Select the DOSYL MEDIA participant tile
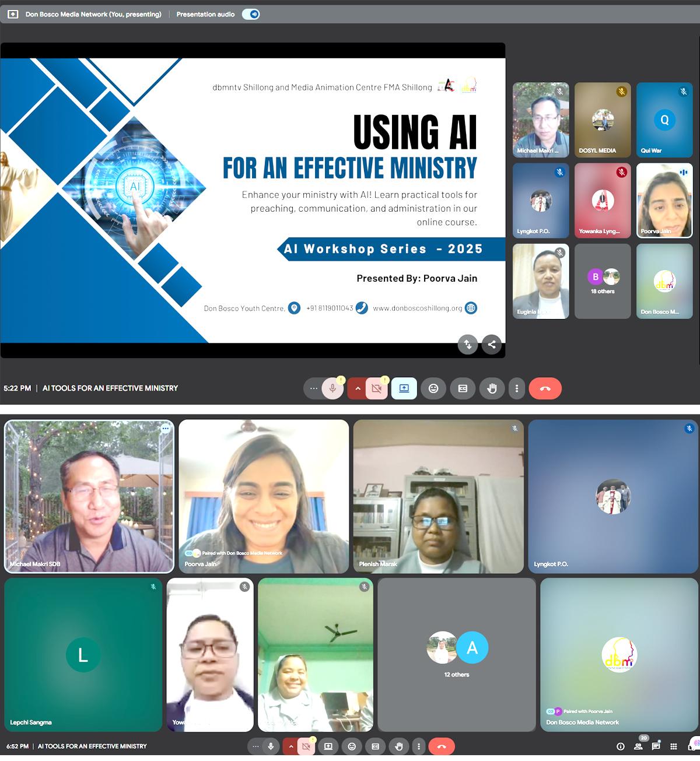The height and width of the screenshot is (761, 700). point(603,120)
